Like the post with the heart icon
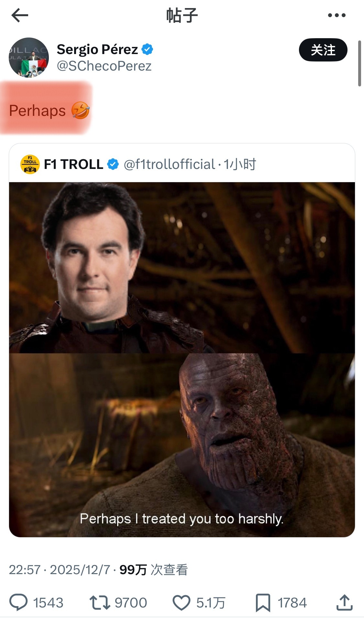Screen dimensions: 364x622 [181, 603]
